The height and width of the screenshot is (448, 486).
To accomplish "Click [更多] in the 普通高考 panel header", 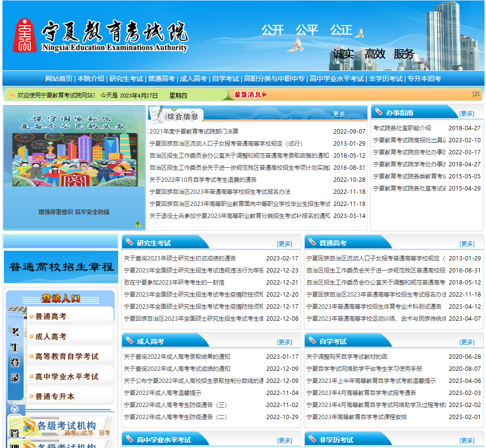I will pos(467,244).
